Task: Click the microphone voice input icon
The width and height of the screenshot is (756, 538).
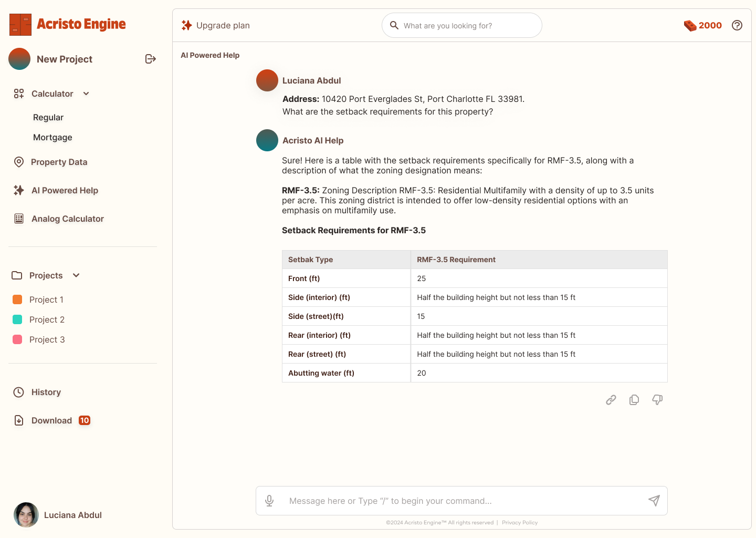Action: [x=269, y=501]
